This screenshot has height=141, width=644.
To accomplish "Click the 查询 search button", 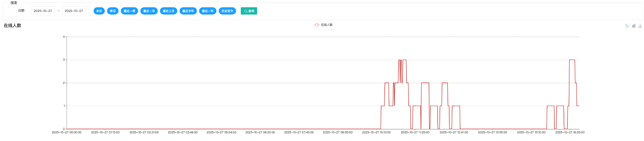I will point(249,11).
